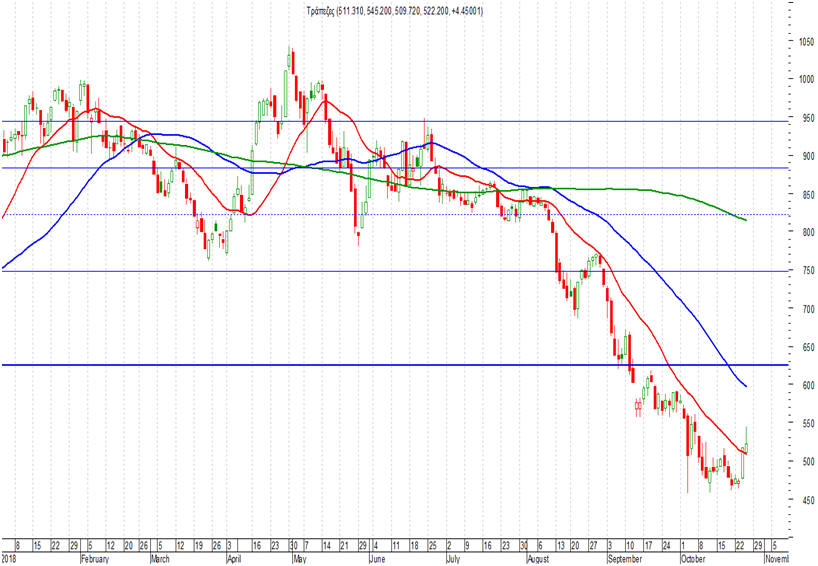
Task: Select the horizontal support line near 625
Action: (395, 365)
